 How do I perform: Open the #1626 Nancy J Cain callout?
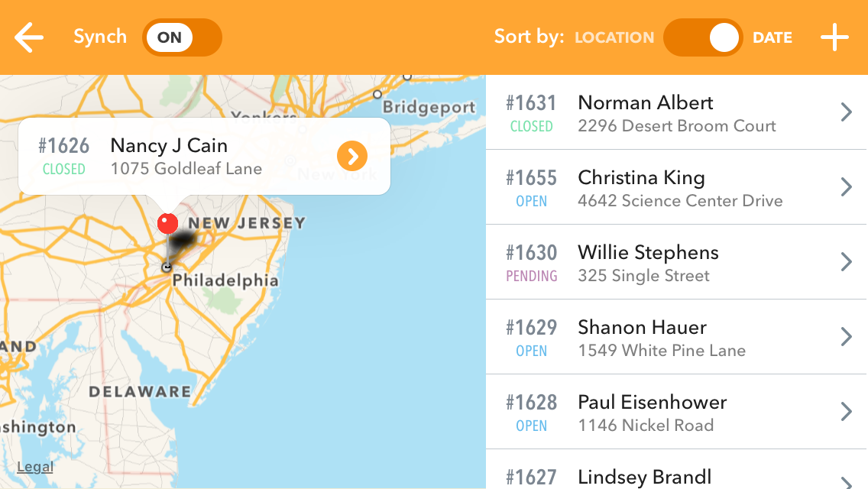(204, 156)
